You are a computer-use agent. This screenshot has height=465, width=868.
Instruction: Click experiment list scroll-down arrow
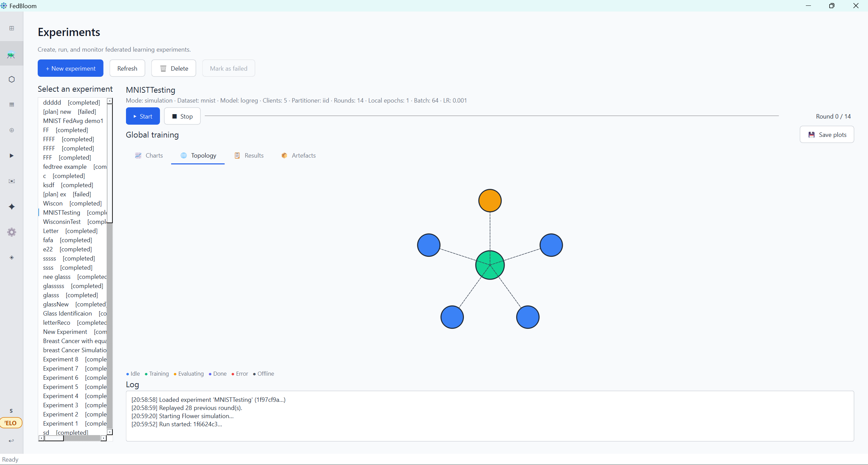tap(110, 432)
